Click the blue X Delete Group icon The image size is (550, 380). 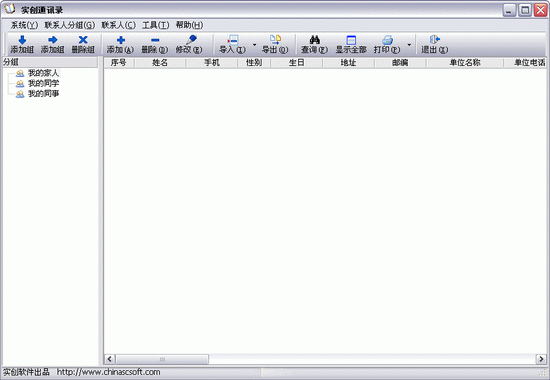83,40
